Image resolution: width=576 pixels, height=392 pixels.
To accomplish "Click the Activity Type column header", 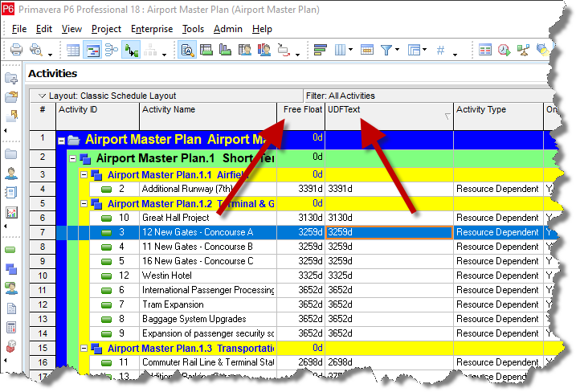I will pos(499,116).
